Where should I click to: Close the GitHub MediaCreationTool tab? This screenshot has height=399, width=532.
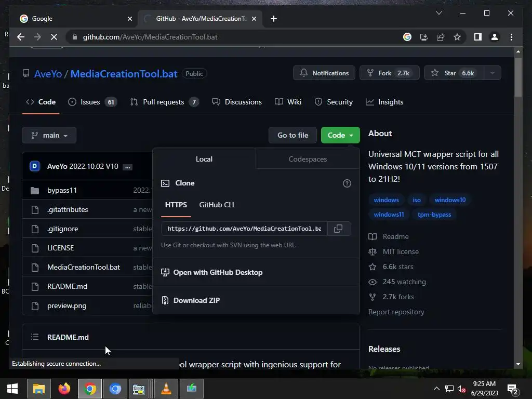254,19
